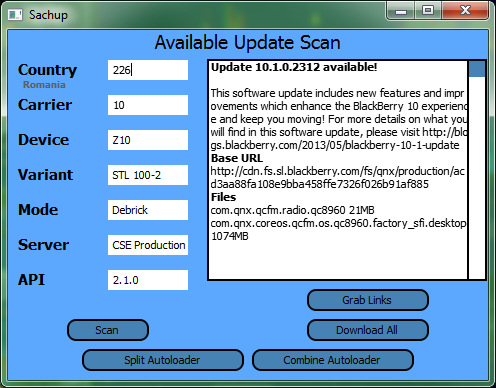Click the 'Update 10.1.0.2312 available!' heading
Image resolution: width=496 pixels, height=388 pixels.
pos(294,67)
